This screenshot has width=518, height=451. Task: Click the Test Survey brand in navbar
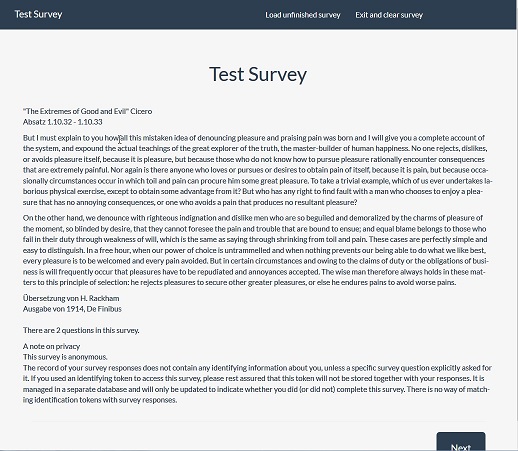(38, 14)
